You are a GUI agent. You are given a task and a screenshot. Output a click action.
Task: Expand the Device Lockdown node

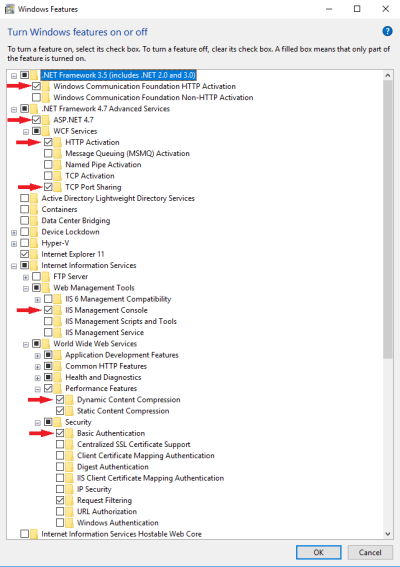[14, 232]
